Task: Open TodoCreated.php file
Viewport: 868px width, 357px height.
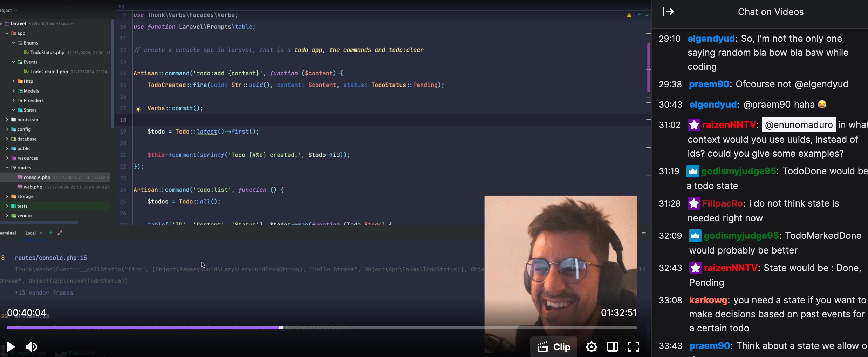Action: [49, 72]
